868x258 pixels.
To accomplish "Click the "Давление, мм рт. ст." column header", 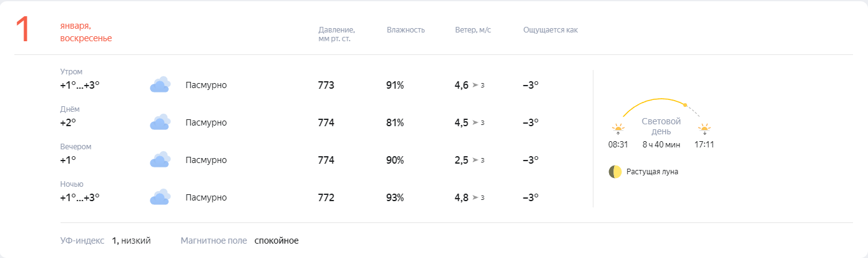I will (336, 34).
